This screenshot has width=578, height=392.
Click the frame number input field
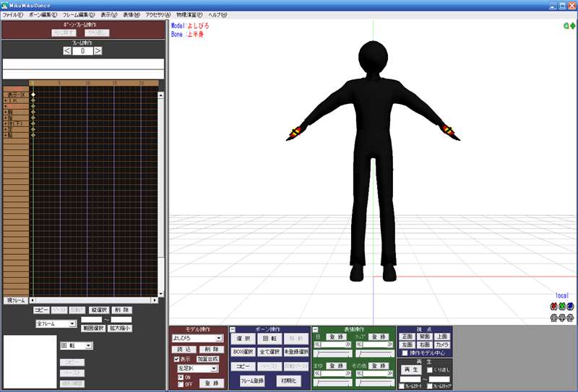82,51
